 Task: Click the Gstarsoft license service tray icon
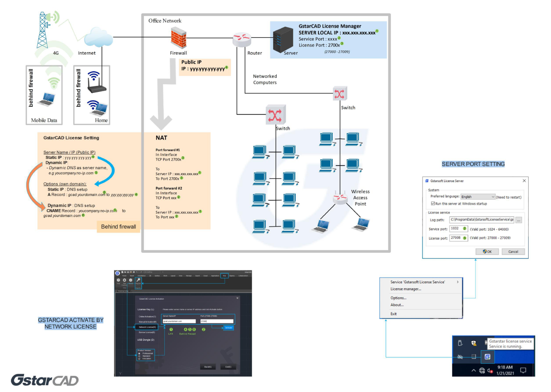point(487,357)
